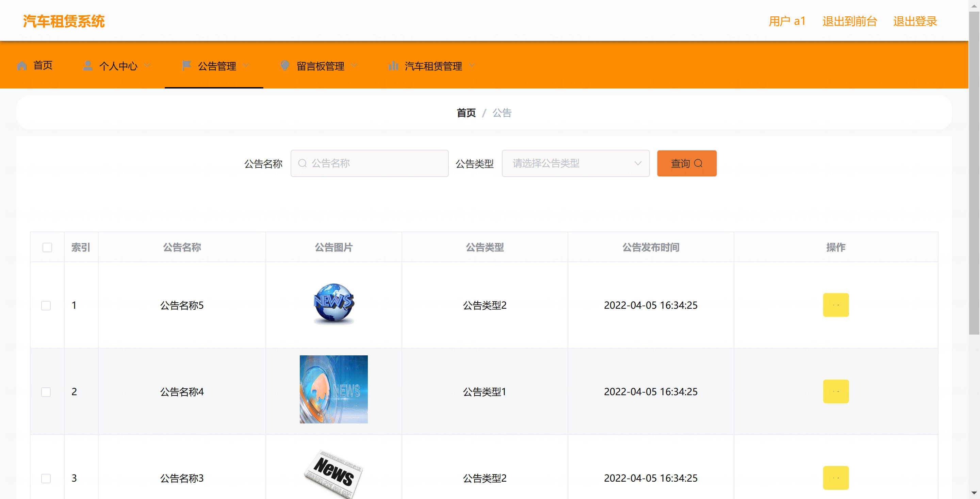Viewport: 980px width, 499px height.
Task: Click the user icon beside 个人中心
Action: tap(88, 66)
